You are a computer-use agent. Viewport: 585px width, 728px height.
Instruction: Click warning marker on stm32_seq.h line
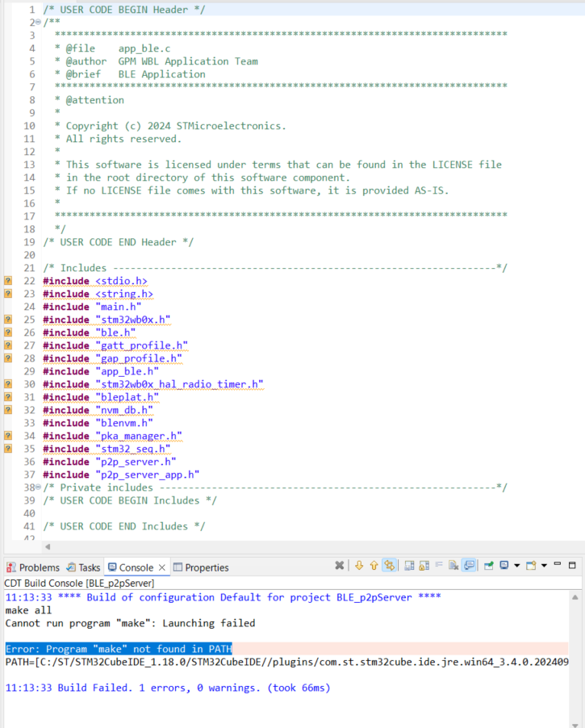pyautogui.click(x=8, y=449)
